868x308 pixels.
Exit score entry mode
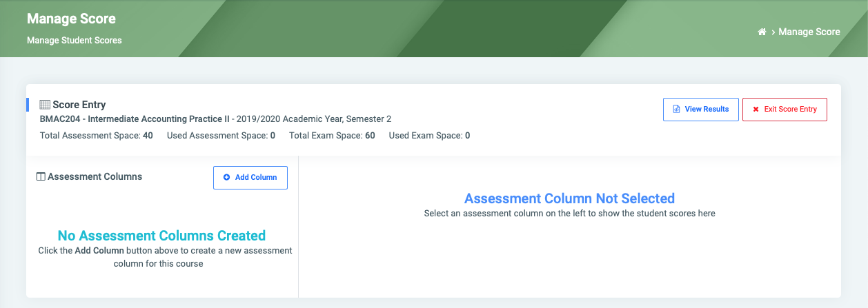pyautogui.click(x=785, y=110)
